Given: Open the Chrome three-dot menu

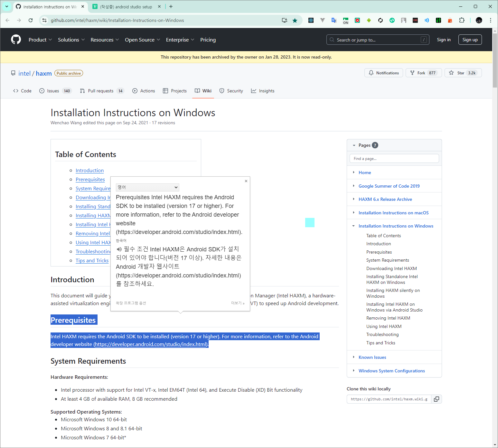Looking at the screenshot, I should (x=491, y=20).
